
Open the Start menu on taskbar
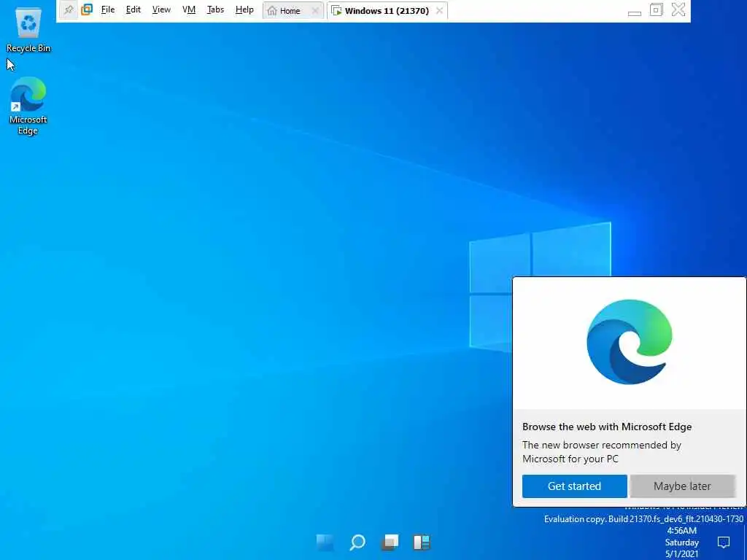(x=325, y=542)
